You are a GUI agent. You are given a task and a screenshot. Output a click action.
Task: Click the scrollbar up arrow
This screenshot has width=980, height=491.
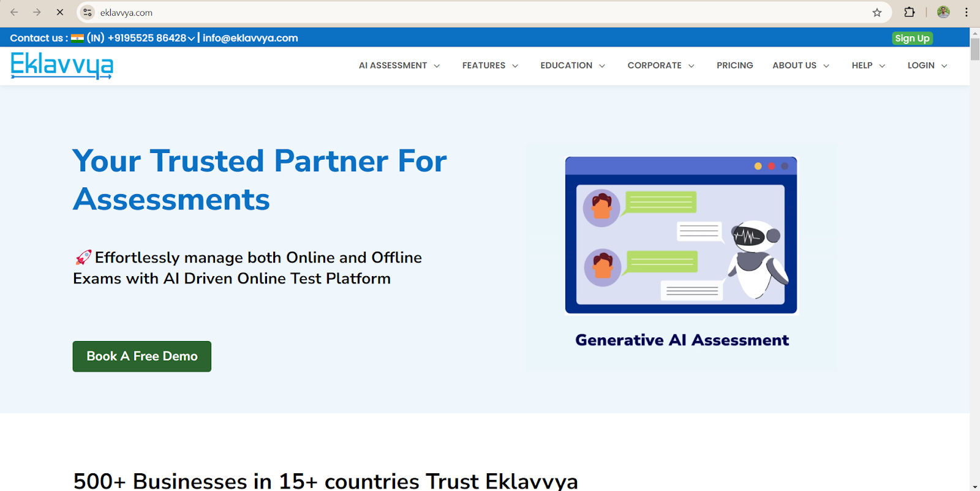pyautogui.click(x=975, y=32)
